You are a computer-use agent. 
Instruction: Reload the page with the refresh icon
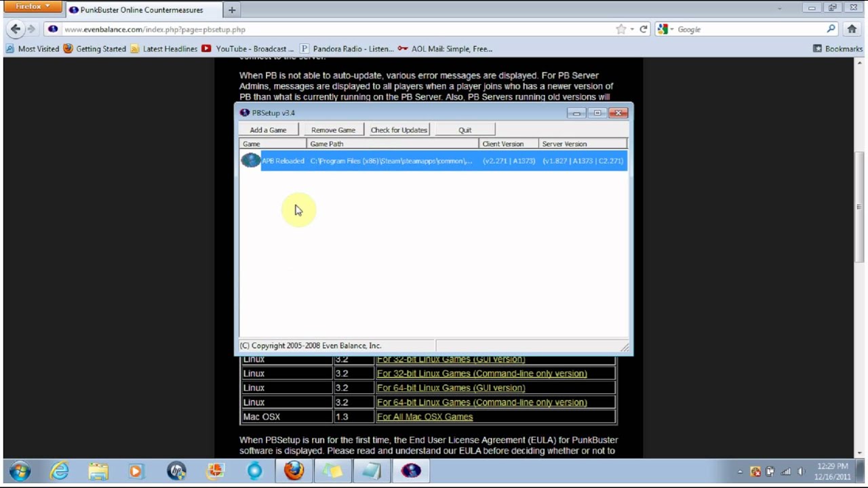click(x=644, y=29)
